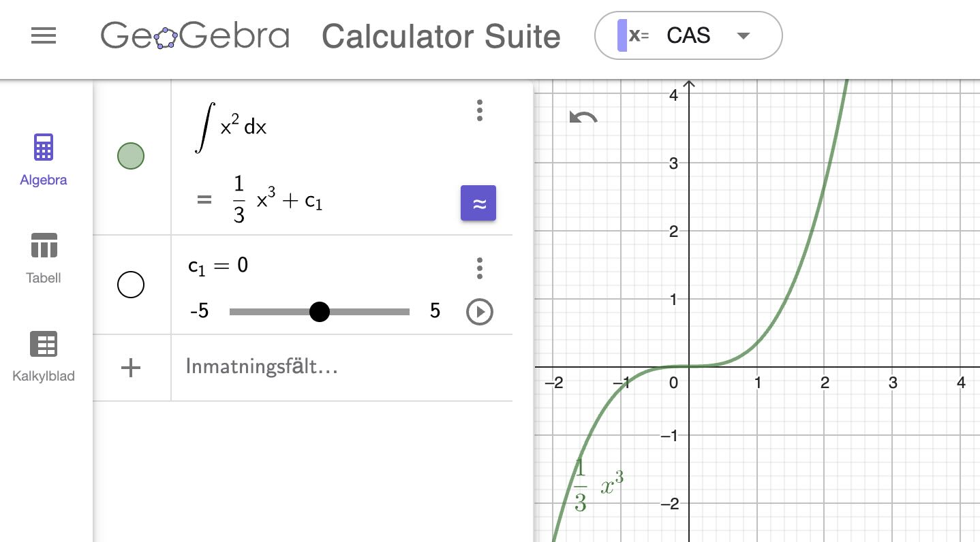Open the hamburger main menu

point(43,36)
